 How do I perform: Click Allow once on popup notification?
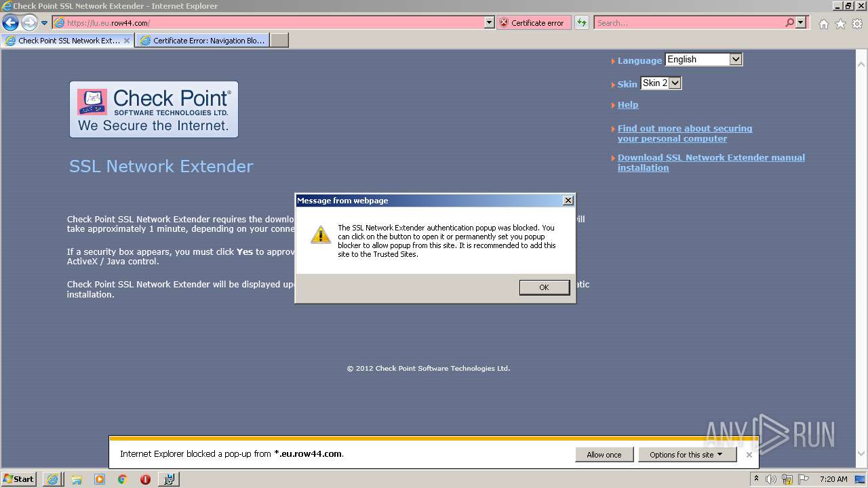point(604,455)
